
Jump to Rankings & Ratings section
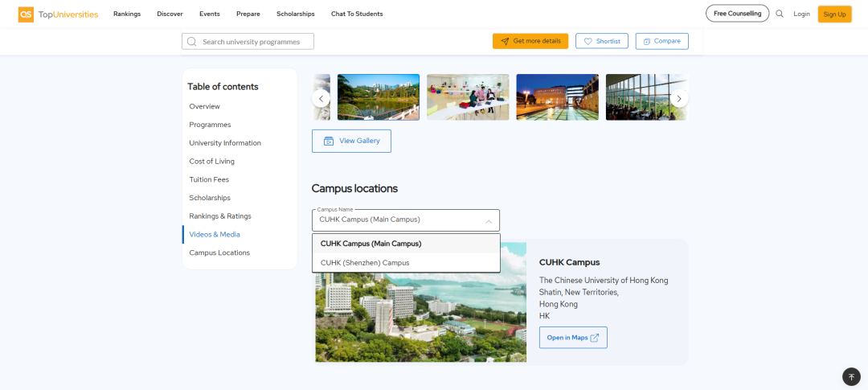tap(219, 216)
